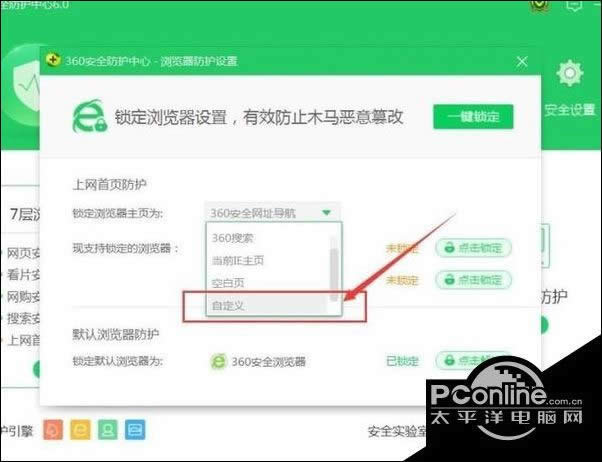Click 上网首页防护 section heading
This screenshot has height=462, width=602.
click(109, 185)
